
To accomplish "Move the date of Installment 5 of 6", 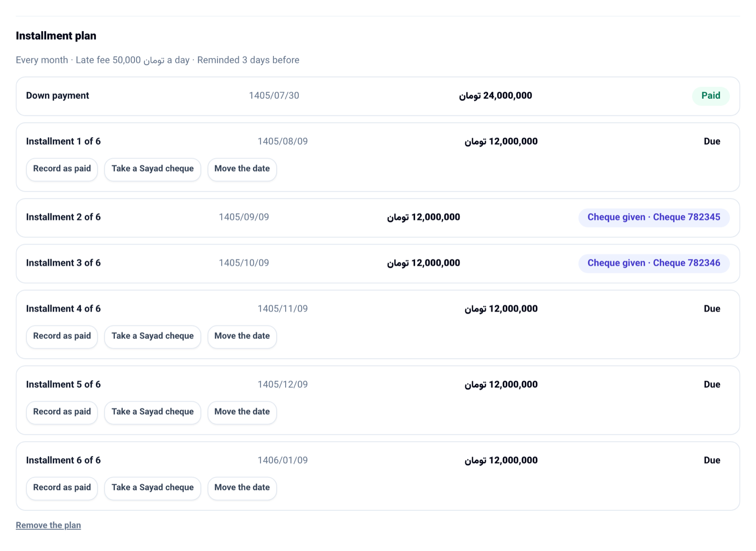I will tap(242, 412).
